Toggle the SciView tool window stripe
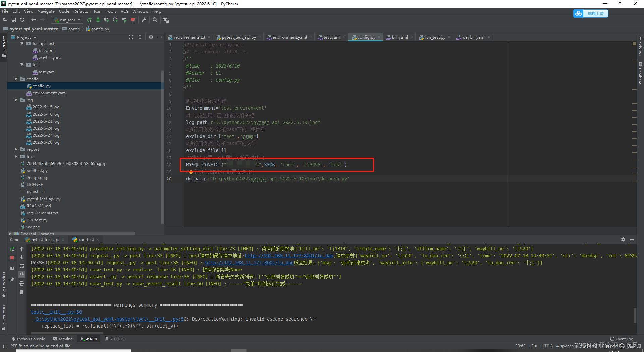The width and height of the screenshot is (644, 352). click(x=640, y=47)
